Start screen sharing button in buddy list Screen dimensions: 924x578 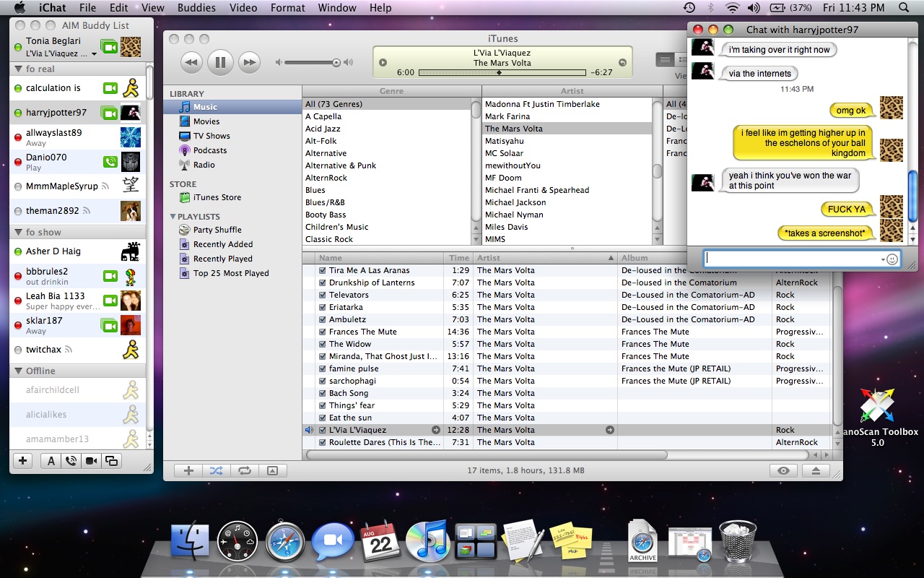[x=111, y=461]
